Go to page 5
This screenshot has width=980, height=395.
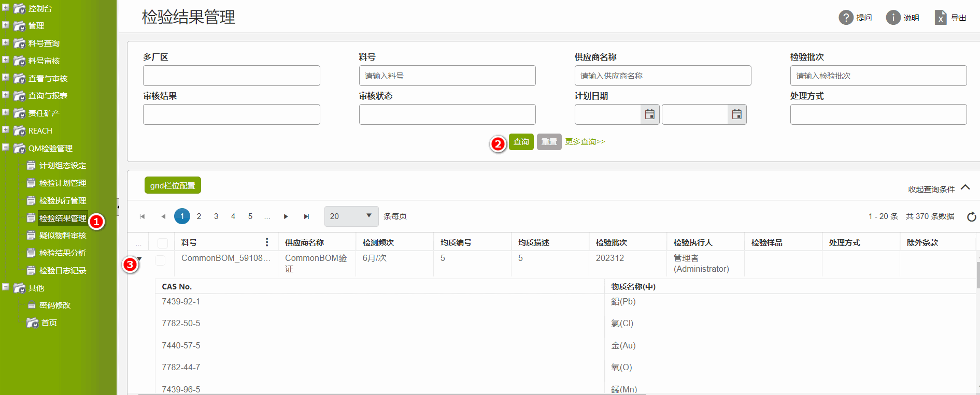[x=250, y=216]
